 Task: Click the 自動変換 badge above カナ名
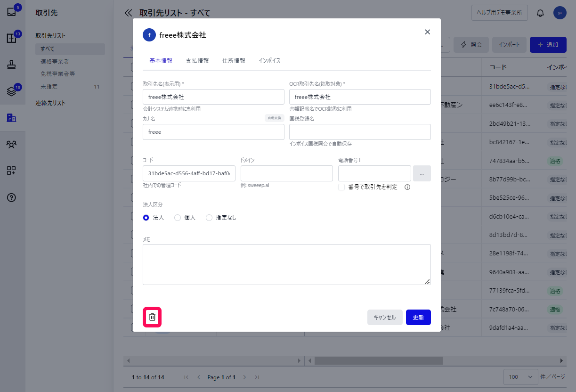(x=274, y=118)
